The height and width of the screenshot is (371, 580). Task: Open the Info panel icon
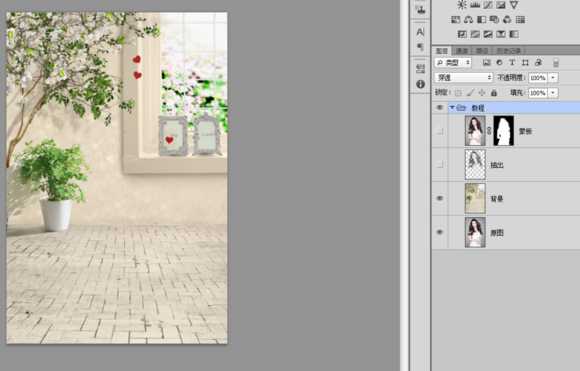click(421, 84)
